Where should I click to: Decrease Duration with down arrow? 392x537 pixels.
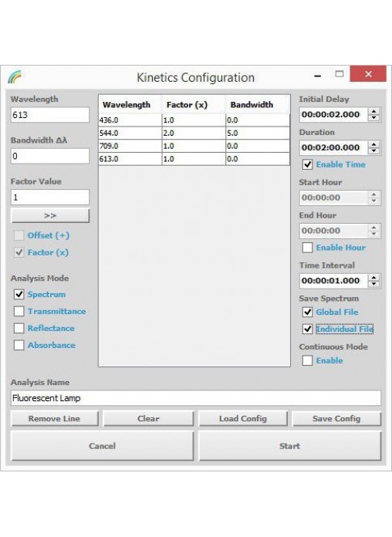pyautogui.click(x=373, y=151)
